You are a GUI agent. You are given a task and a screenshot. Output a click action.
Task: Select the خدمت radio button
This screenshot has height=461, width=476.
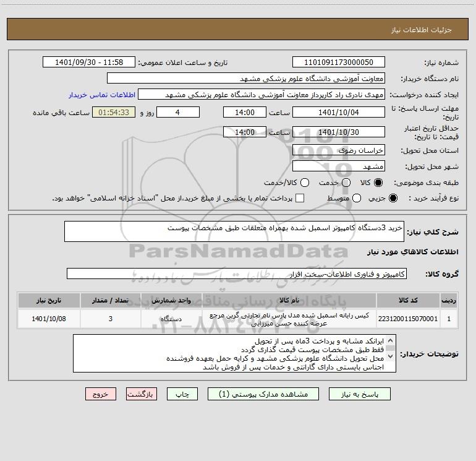[x=346, y=183]
